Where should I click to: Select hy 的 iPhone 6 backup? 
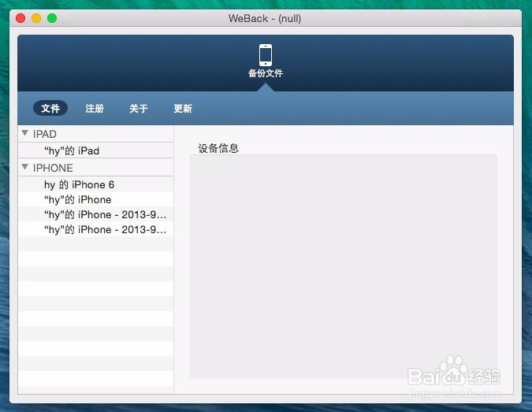(x=95, y=184)
